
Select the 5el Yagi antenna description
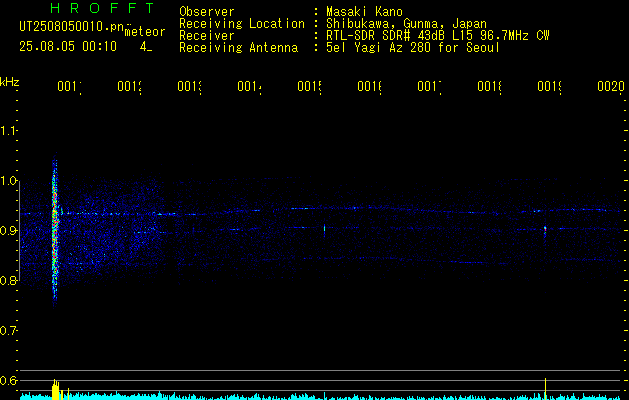(413, 48)
